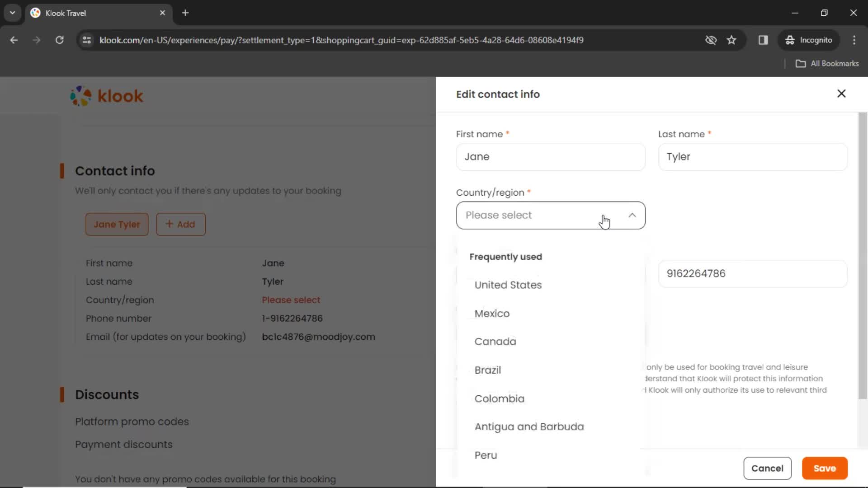
Task: Collapse the Country/region dropdown
Action: (x=551, y=216)
